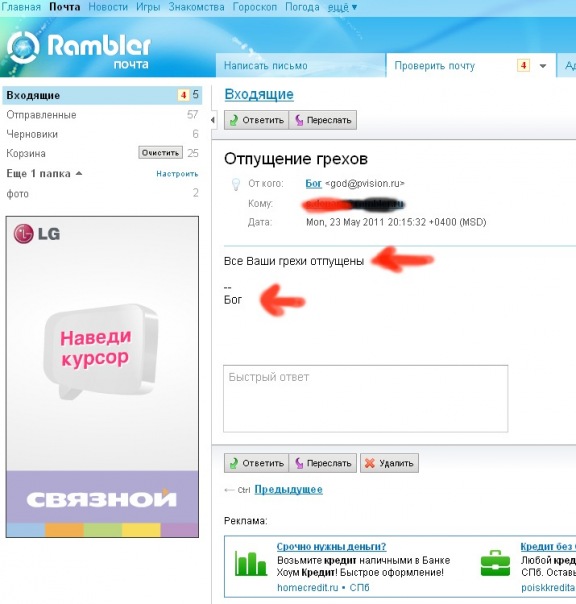This screenshot has height=604, width=576.
Task: Click into the Быстрый ответ text field
Action: click(365, 399)
